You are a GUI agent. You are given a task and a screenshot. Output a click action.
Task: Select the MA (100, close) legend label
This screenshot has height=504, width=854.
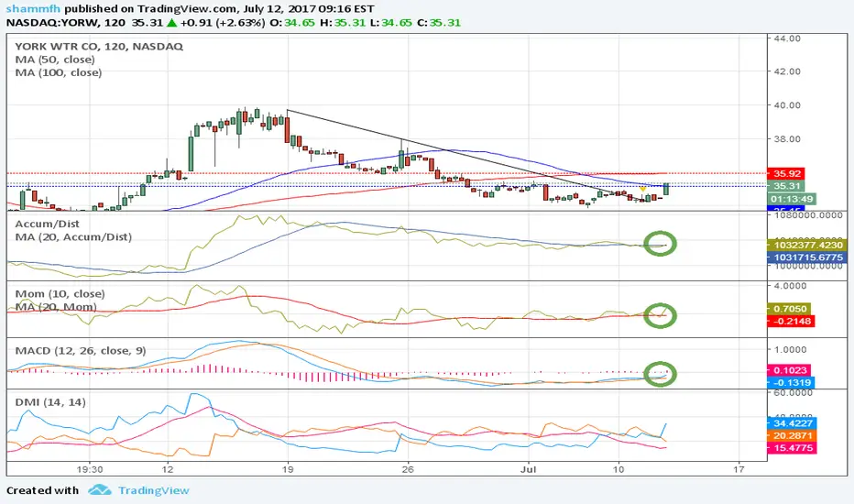pyautogui.click(x=59, y=72)
